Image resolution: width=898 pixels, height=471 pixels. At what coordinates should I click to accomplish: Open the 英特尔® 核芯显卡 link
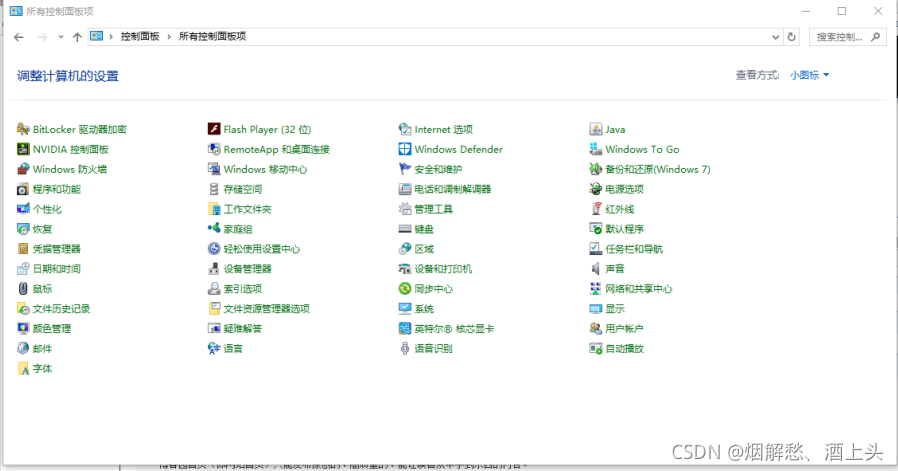point(454,328)
